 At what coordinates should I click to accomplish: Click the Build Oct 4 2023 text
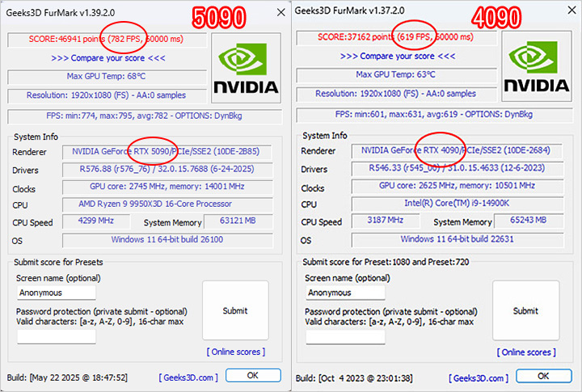(x=354, y=378)
